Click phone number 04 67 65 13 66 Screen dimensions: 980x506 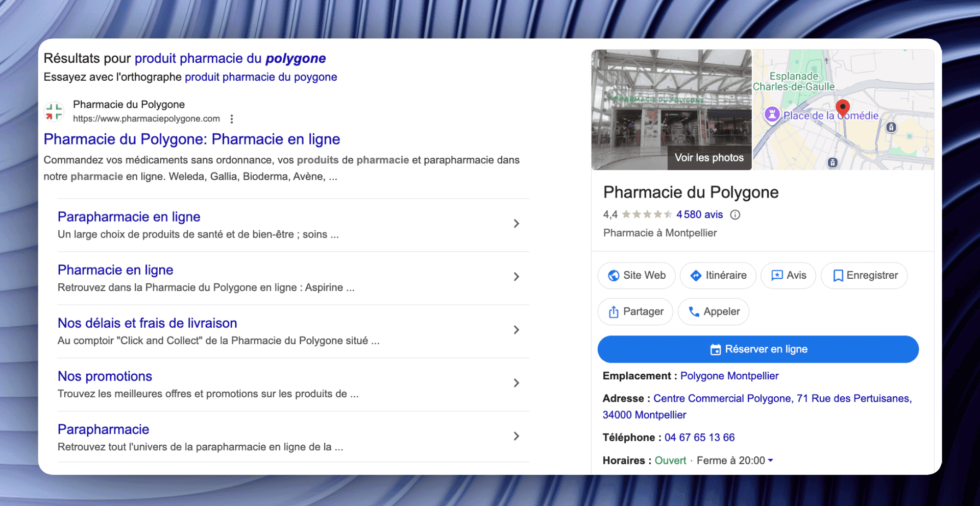700,438
